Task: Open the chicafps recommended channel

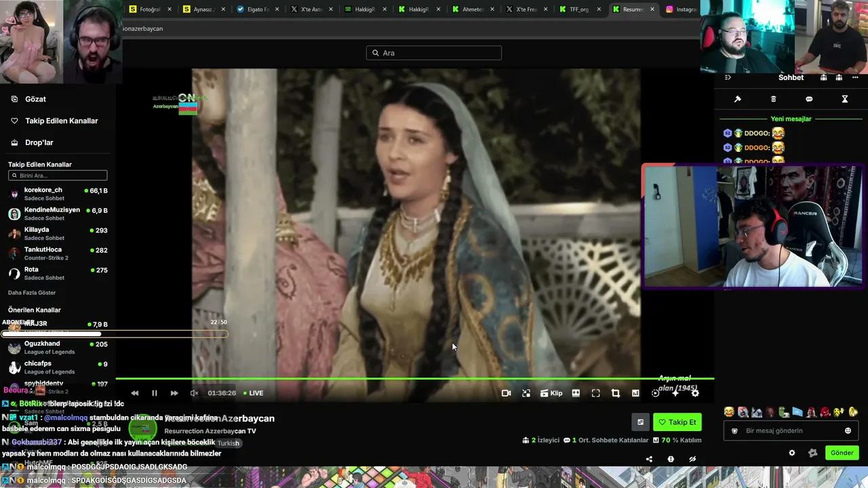Action: click(58, 367)
